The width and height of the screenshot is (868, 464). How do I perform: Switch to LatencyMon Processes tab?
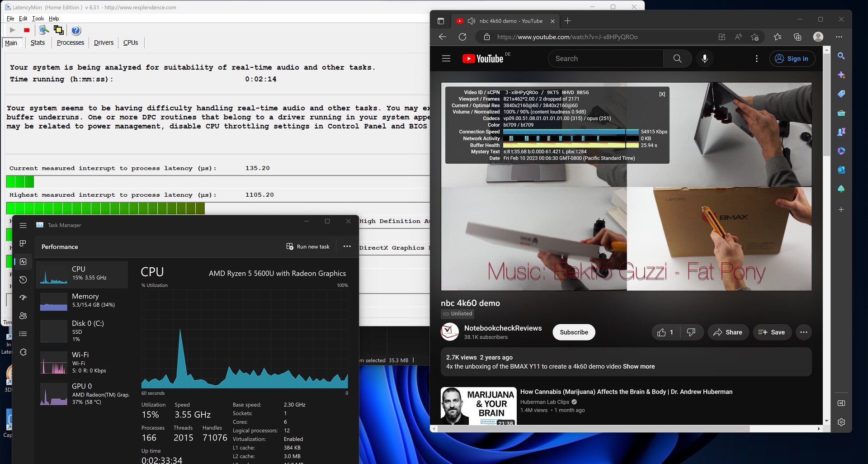[x=71, y=43]
